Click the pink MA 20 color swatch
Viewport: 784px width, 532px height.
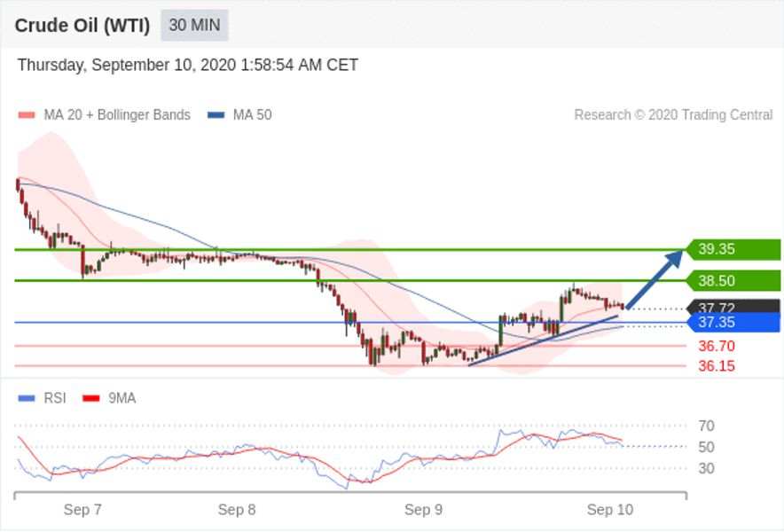[27, 115]
